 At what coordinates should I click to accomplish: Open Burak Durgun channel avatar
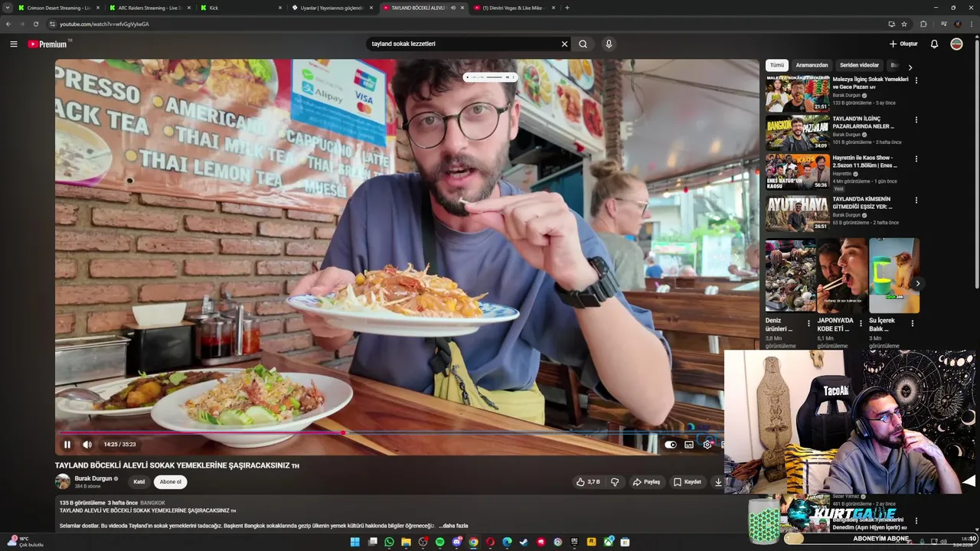click(63, 481)
